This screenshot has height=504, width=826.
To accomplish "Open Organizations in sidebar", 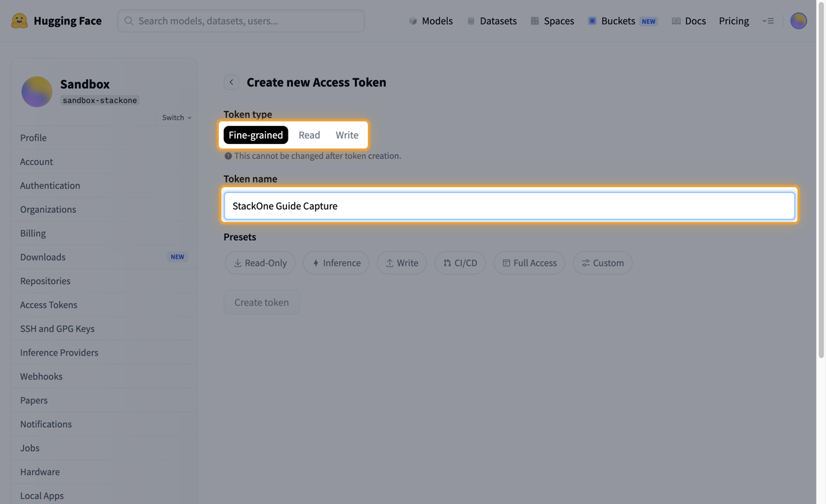I will coord(104,209).
